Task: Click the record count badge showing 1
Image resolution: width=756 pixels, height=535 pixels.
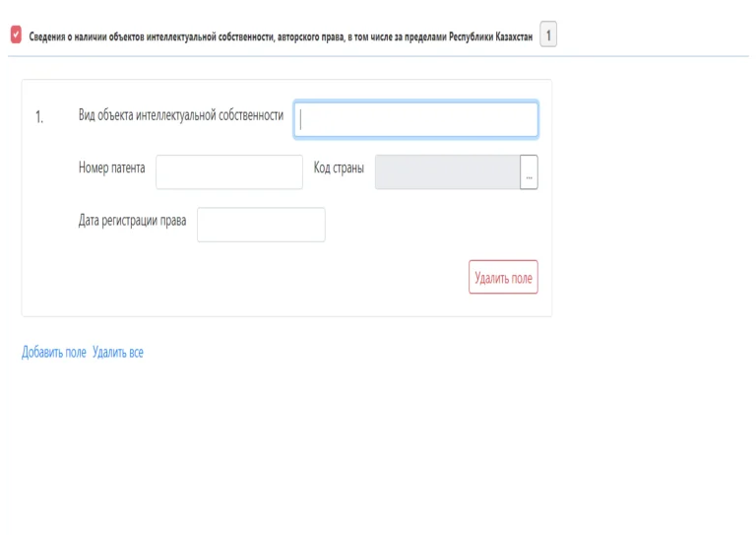Action: [x=548, y=34]
